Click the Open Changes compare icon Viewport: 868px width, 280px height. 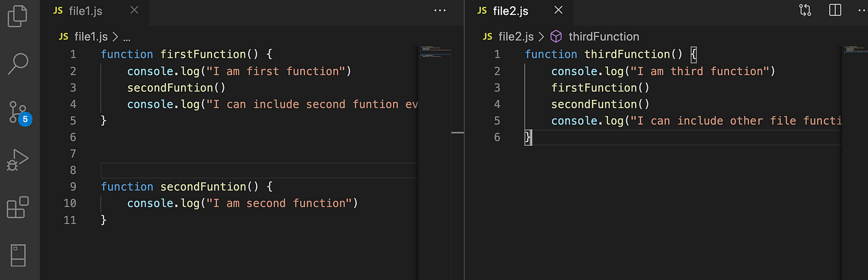pos(805,11)
